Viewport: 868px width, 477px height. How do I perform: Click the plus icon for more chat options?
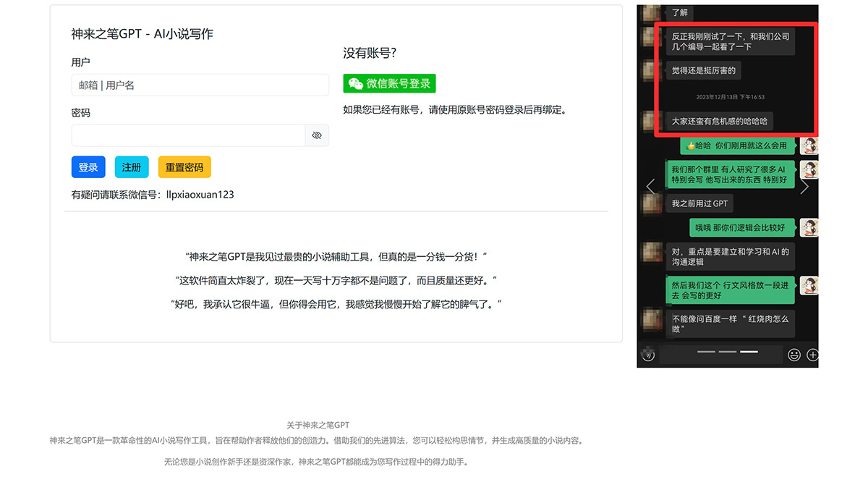812,354
